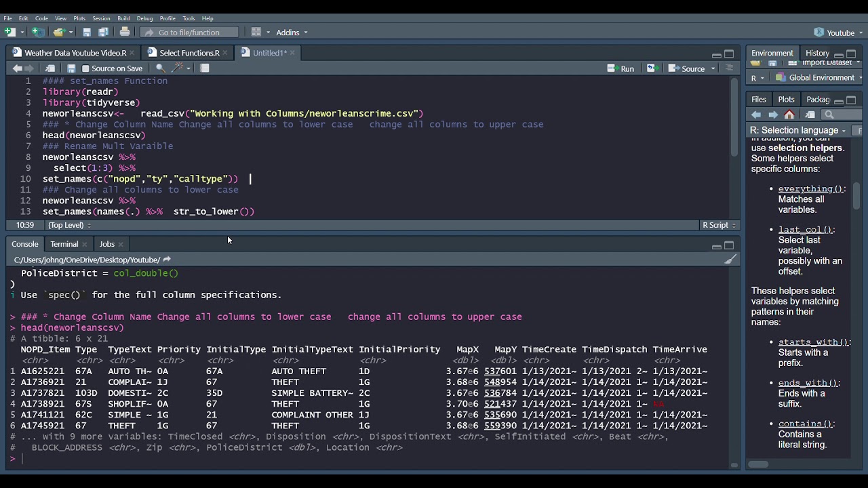Open the Top Level scope dropdown
This screenshot has height=488, width=868.
point(68,225)
